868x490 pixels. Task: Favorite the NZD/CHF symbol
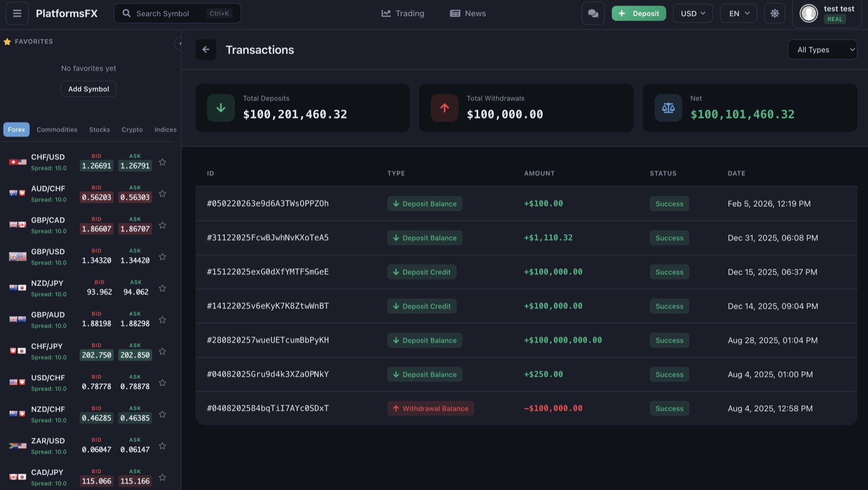[162, 414]
